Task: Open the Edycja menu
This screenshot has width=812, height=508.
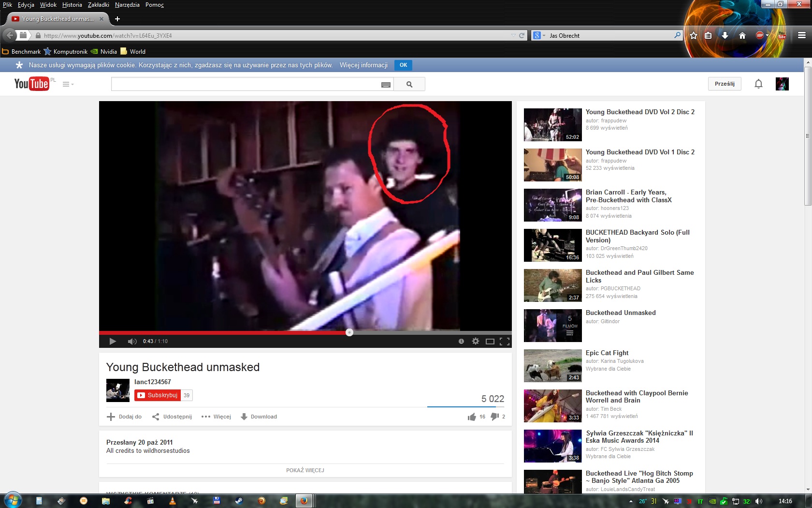Action: point(26,5)
